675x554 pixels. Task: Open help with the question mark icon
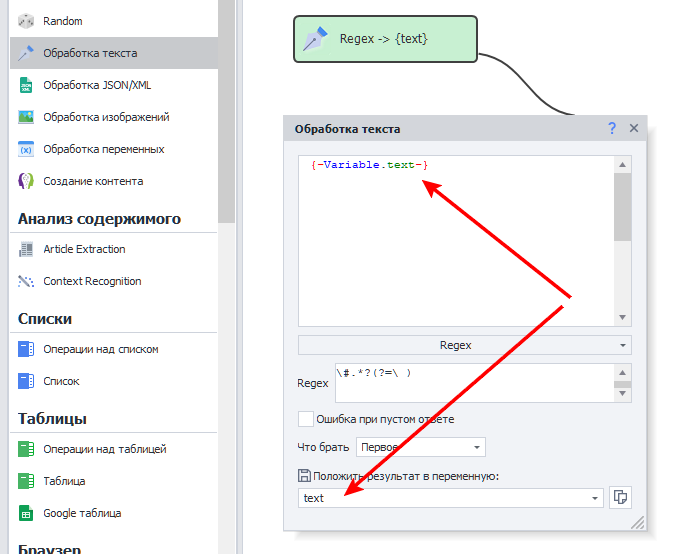612,128
